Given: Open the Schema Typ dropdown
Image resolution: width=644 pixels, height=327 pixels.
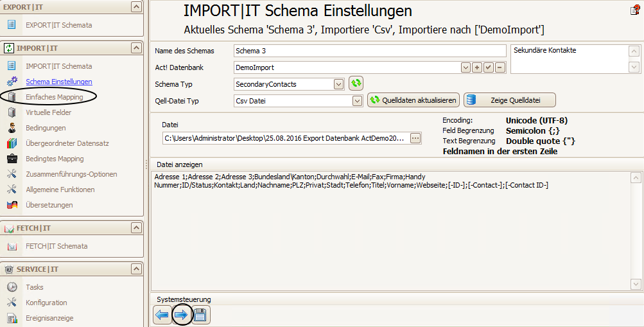Looking at the screenshot, I should pyautogui.click(x=338, y=84).
